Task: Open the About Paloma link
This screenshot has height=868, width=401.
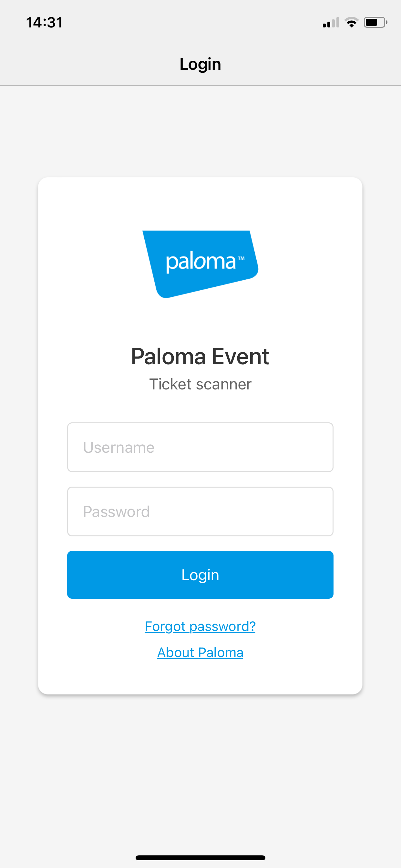Action: 200,652
